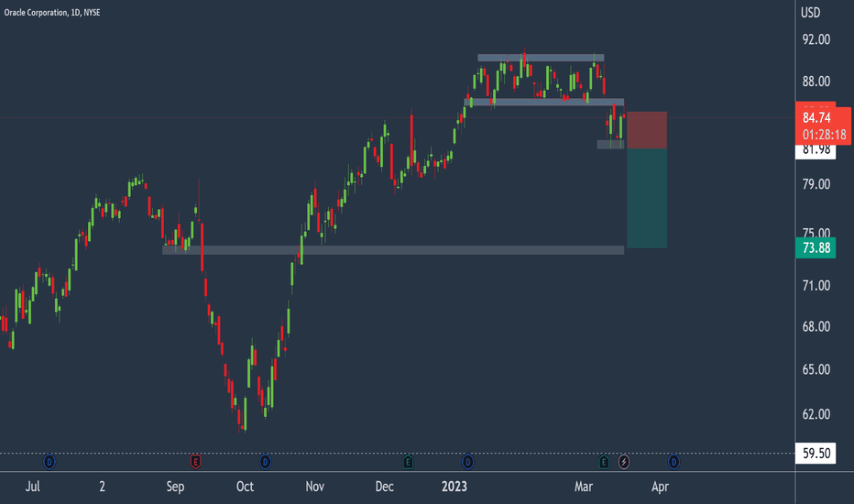Click the 65.00 price axis label
The image size is (854, 504).
[x=816, y=369]
